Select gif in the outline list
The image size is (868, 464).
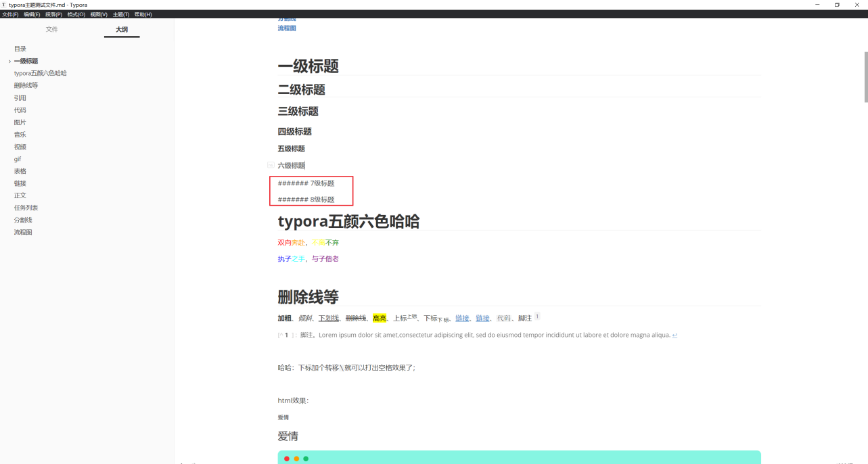click(18, 159)
